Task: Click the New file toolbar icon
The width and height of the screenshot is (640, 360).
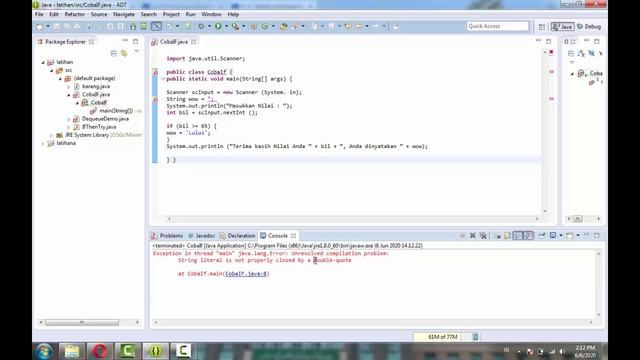Action: tap(40, 27)
